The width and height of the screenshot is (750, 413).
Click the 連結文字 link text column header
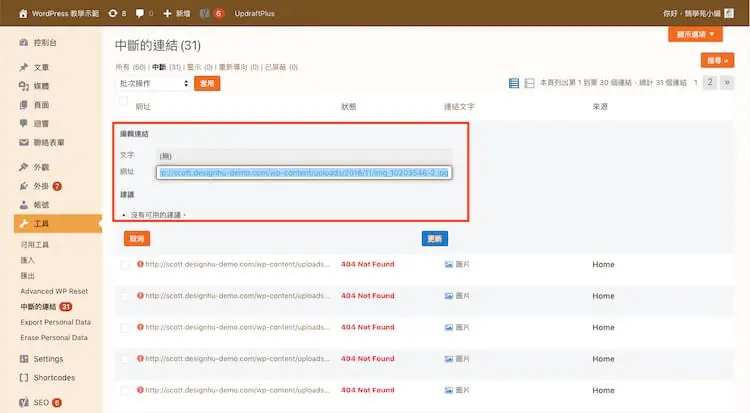(x=459, y=107)
